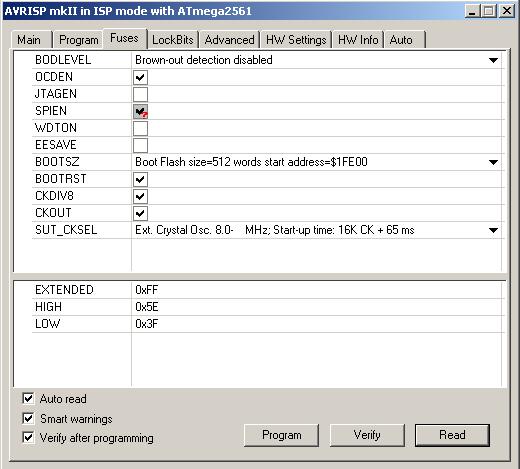The image size is (520, 469).
Task: Open the HW Info tab
Action: pos(358,40)
